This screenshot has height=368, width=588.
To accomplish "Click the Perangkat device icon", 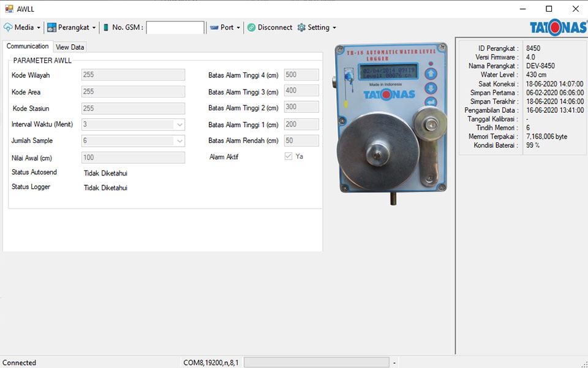I will [51, 28].
